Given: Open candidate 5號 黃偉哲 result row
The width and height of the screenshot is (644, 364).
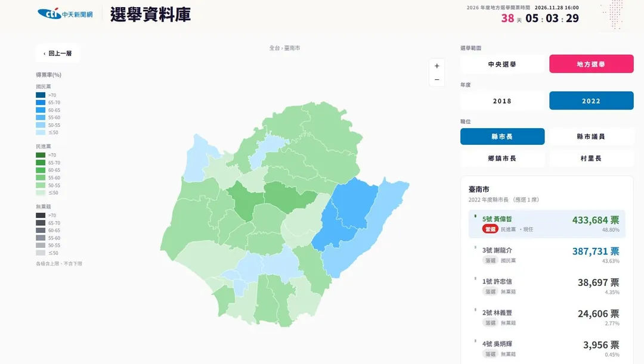Looking at the screenshot, I should pos(547,224).
